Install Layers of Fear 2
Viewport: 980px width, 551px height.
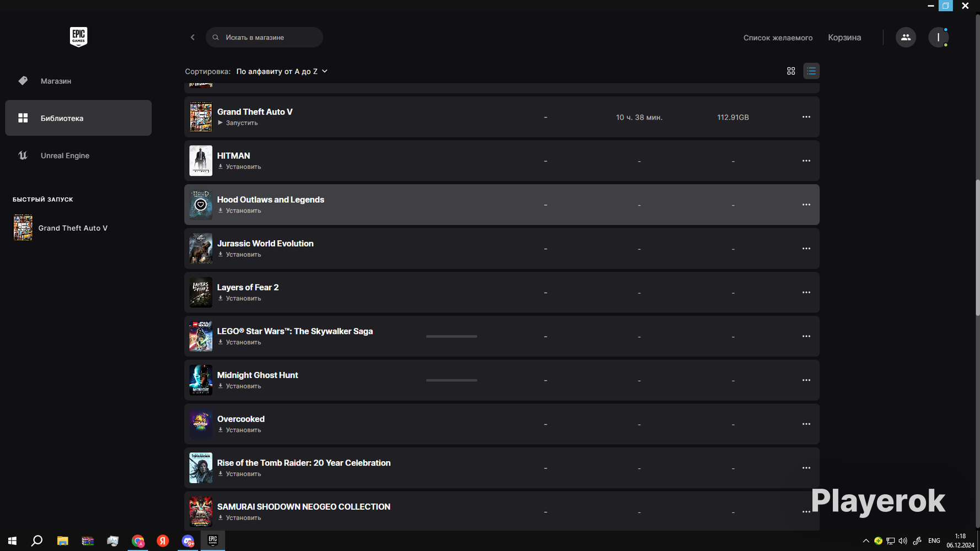(x=239, y=299)
